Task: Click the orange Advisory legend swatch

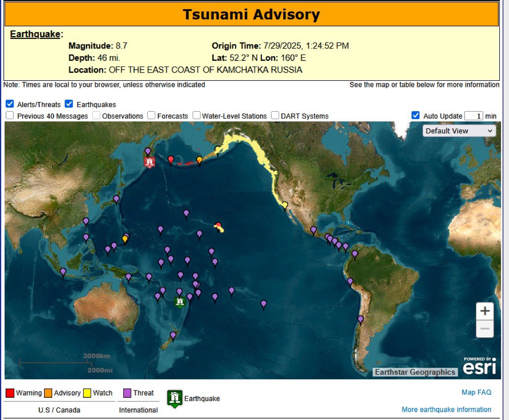Action: pyautogui.click(x=48, y=393)
